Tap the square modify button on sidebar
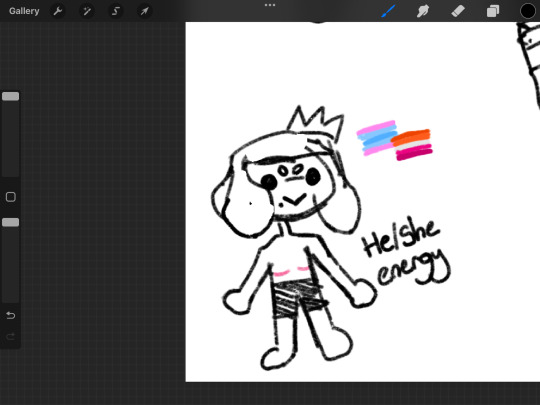 pos(11,197)
